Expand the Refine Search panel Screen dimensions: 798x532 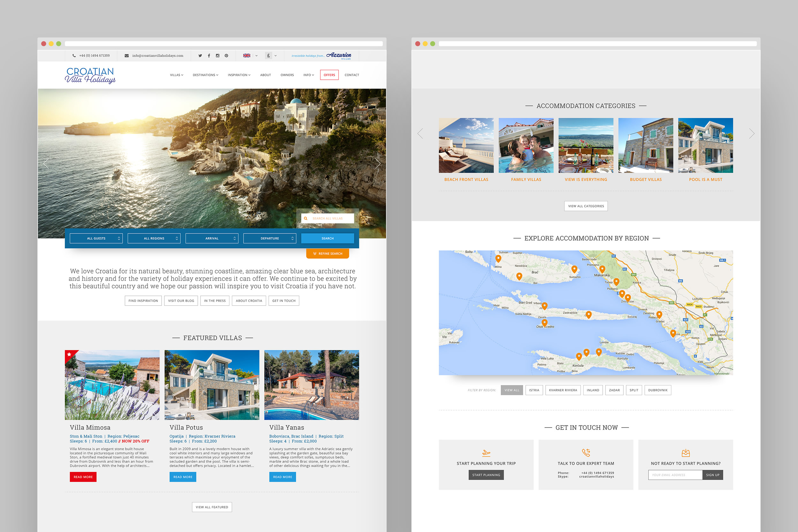tap(328, 254)
